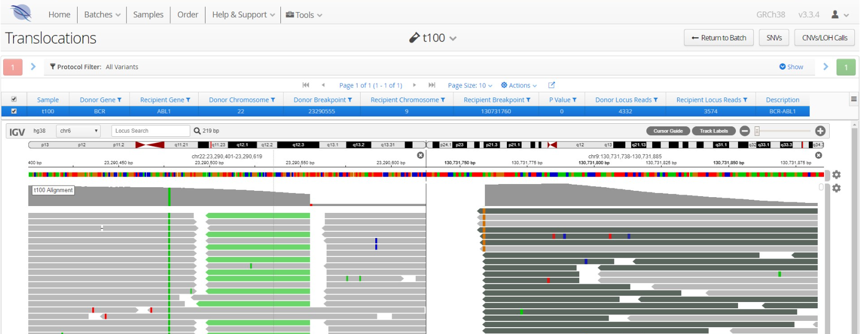Filter the Donor Chromosome column
Screen dimensions: 868x334
pos(273,100)
